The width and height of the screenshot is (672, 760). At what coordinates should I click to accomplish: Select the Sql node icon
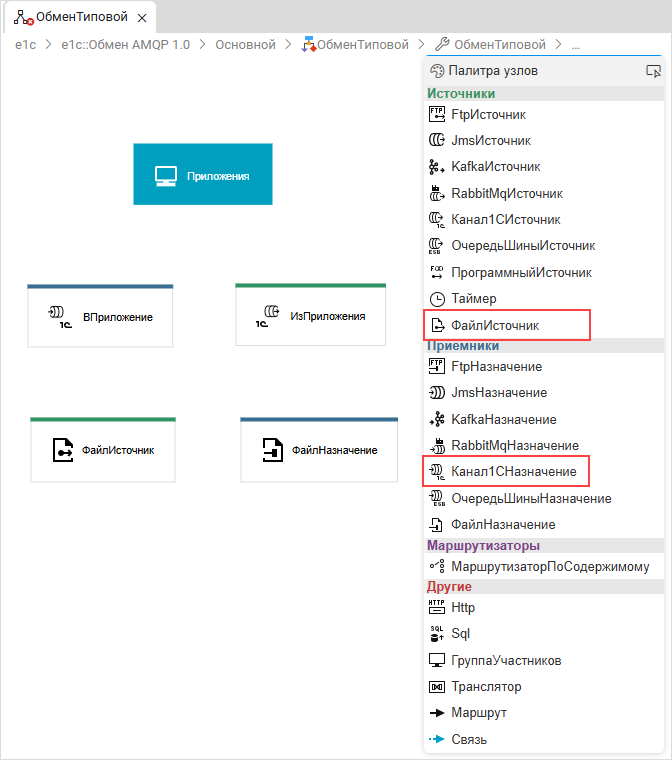436,633
